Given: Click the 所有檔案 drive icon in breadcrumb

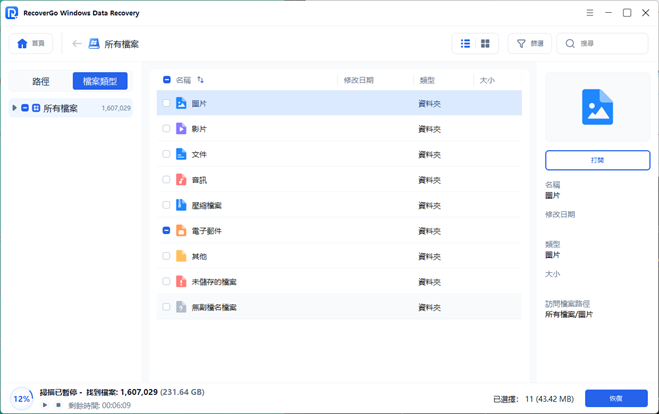Looking at the screenshot, I should 94,44.
